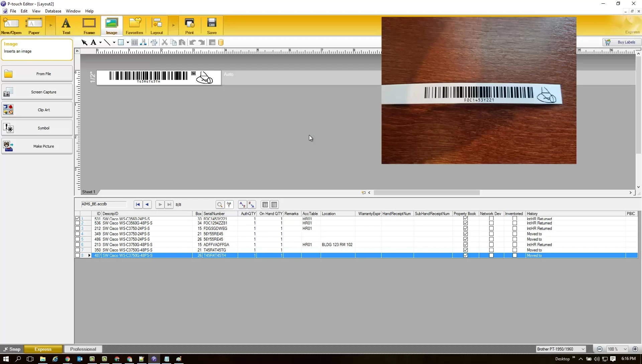Click the arrange align objects icon

(143, 42)
